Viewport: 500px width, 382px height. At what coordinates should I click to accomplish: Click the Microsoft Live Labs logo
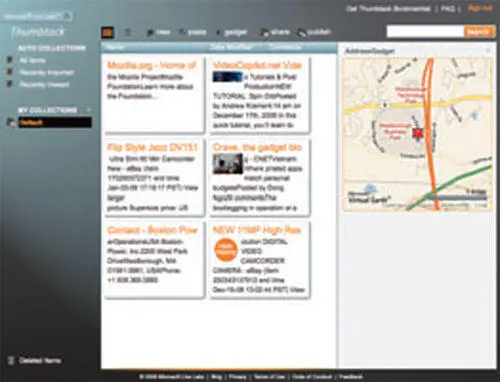pos(38,16)
